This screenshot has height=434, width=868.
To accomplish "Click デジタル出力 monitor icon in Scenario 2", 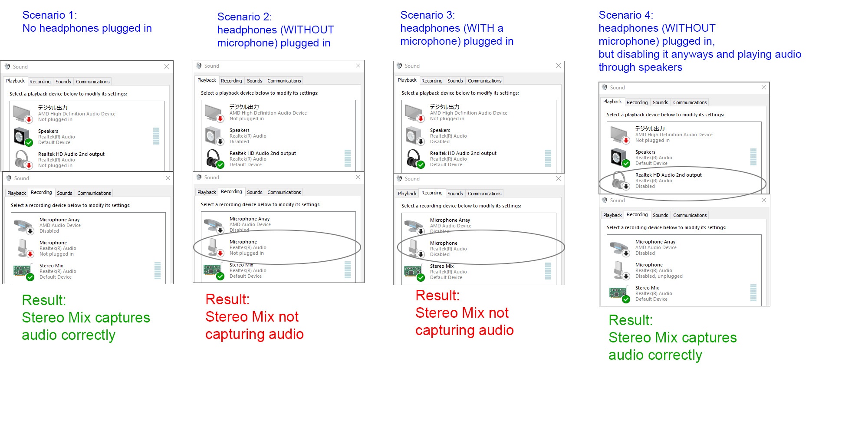I will point(214,113).
